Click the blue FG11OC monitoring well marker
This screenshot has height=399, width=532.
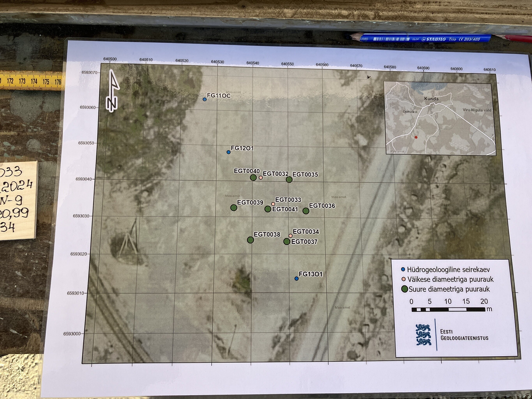[205, 99]
